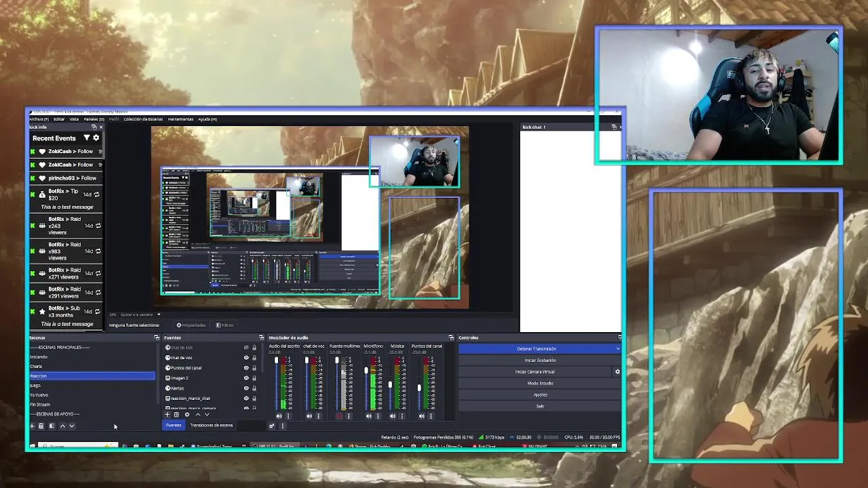Adjust the Música volume fader
868x488 pixels.
(x=390, y=385)
